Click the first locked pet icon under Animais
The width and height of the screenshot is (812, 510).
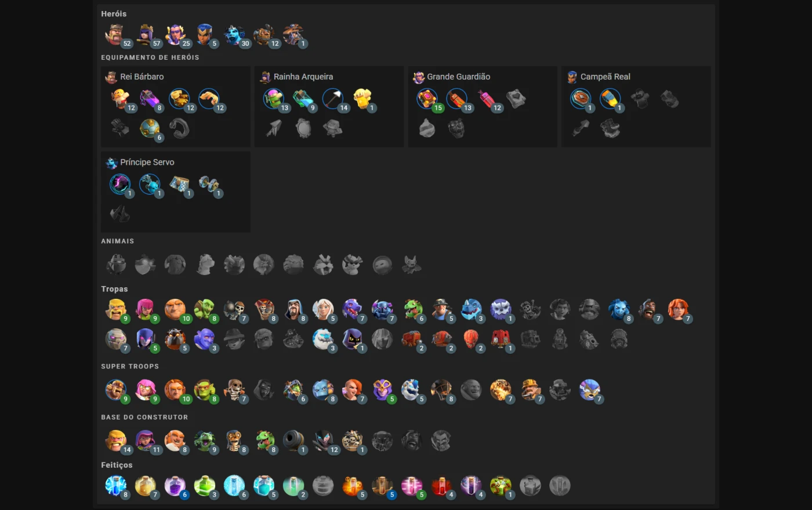coord(116,265)
